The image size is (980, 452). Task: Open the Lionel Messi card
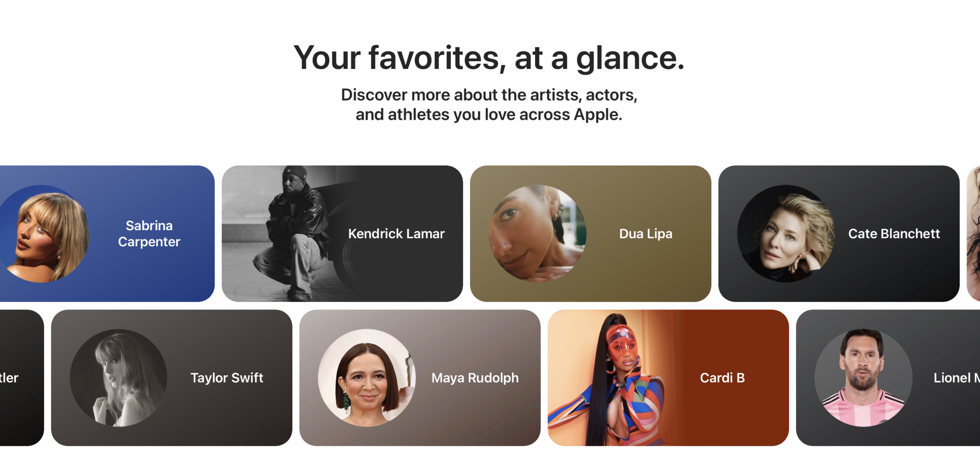click(888, 378)
